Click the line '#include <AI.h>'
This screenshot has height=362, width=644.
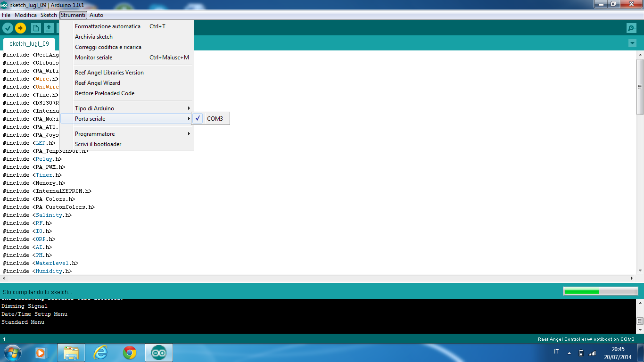27,247
